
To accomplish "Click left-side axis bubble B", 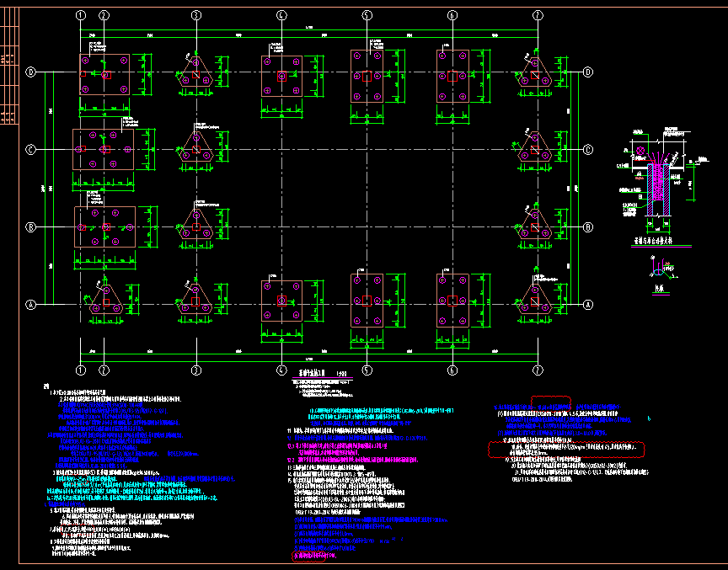I will tap(32, 227).
